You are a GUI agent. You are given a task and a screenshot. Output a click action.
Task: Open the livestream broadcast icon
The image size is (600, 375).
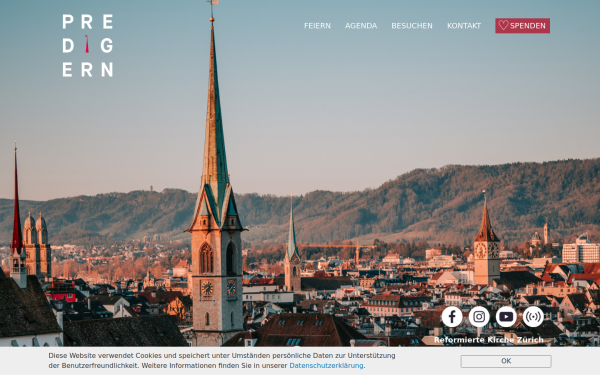533,317
